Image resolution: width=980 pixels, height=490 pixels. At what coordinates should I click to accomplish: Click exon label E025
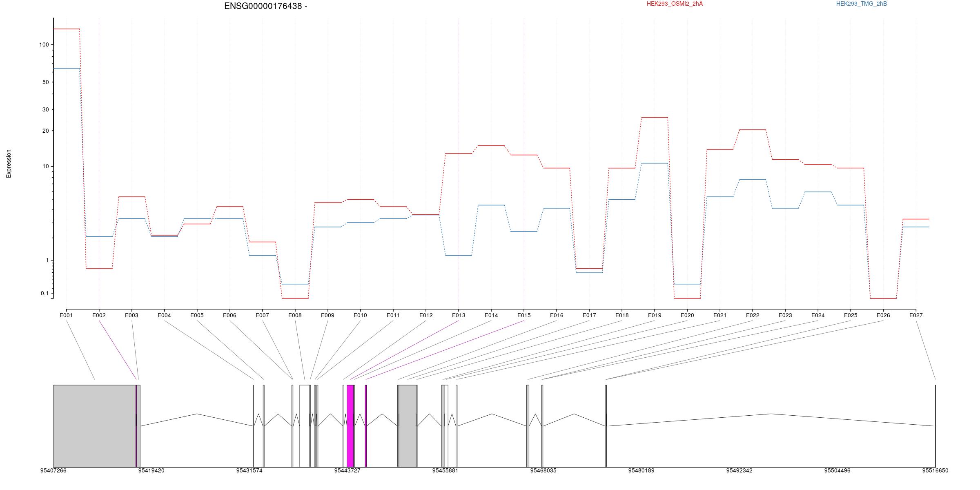(x=851, y=315)
